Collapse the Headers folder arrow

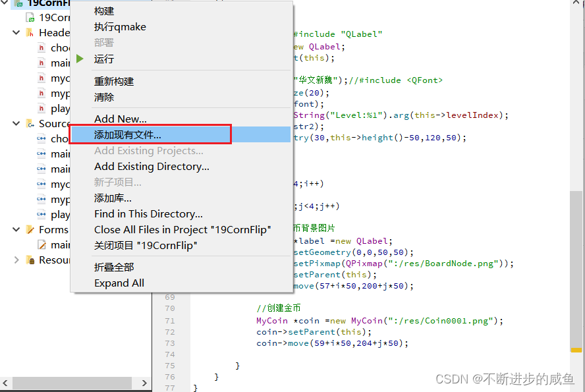[x=16, y=32]
